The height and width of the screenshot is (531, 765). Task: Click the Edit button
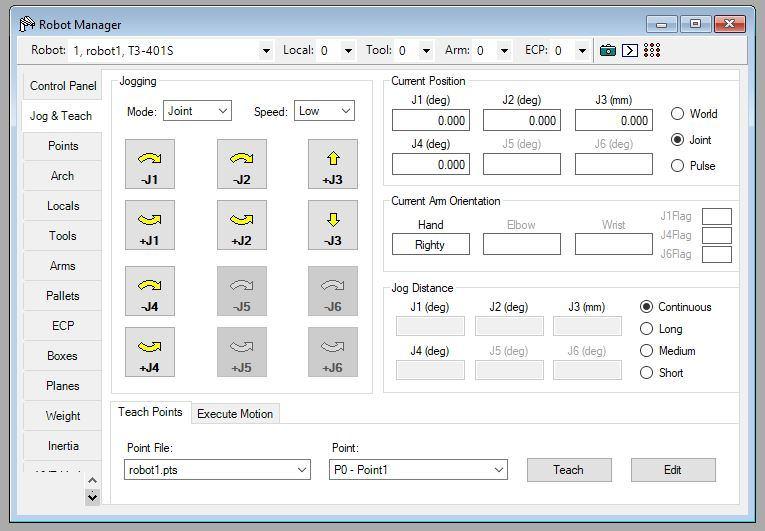[673, 470]
